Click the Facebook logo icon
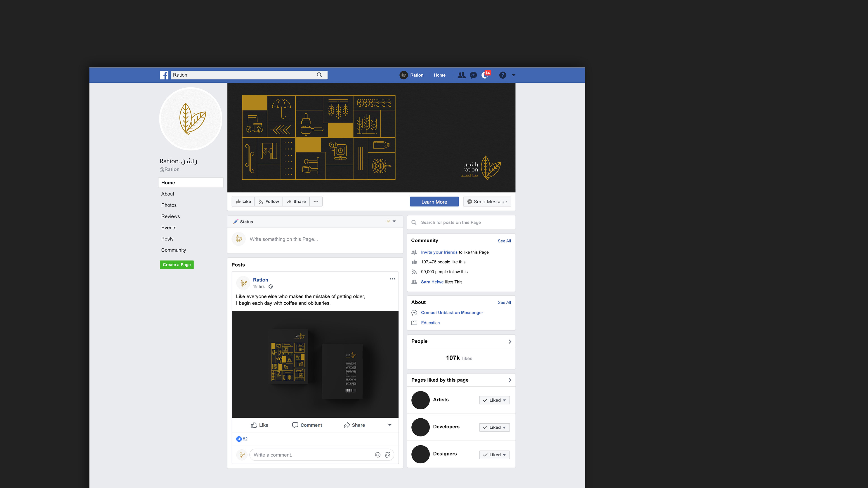The height and width of the screenshot is (488, 868). pos(164,75)
